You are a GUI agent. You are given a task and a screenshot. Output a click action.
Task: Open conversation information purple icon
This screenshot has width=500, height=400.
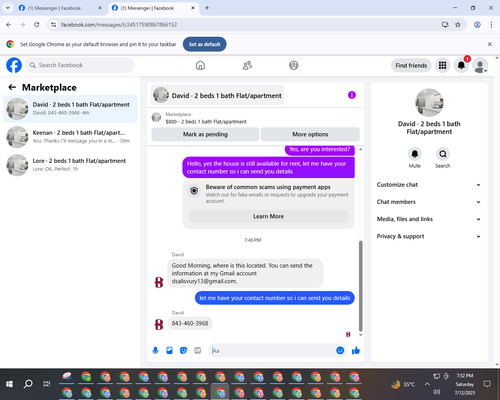352,95
